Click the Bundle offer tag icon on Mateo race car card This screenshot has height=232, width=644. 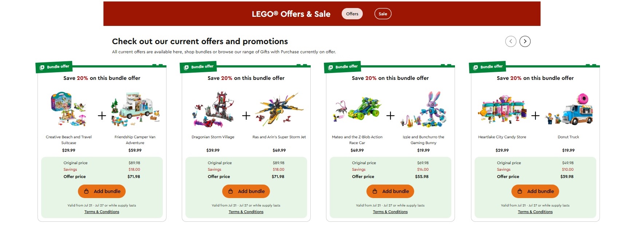click(330, 67)
